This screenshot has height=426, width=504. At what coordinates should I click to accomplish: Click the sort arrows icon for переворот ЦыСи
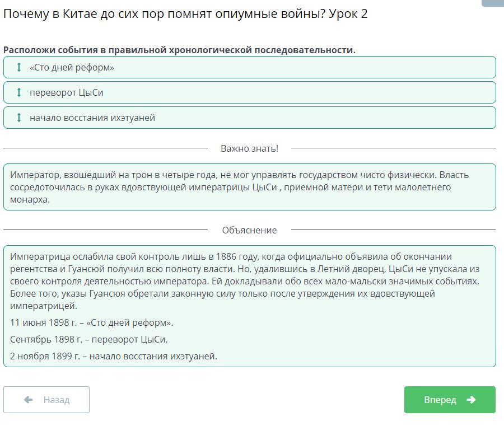18,92
